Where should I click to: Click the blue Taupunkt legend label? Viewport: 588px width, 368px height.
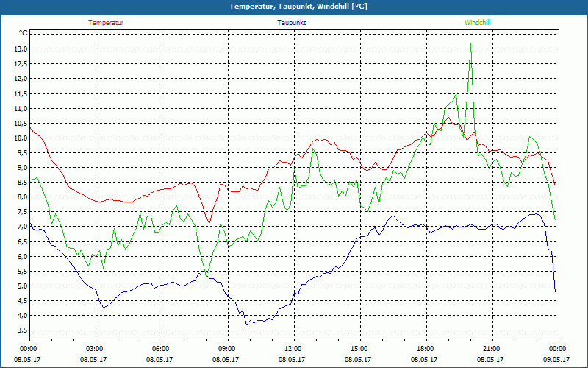(x=291, y=23)
